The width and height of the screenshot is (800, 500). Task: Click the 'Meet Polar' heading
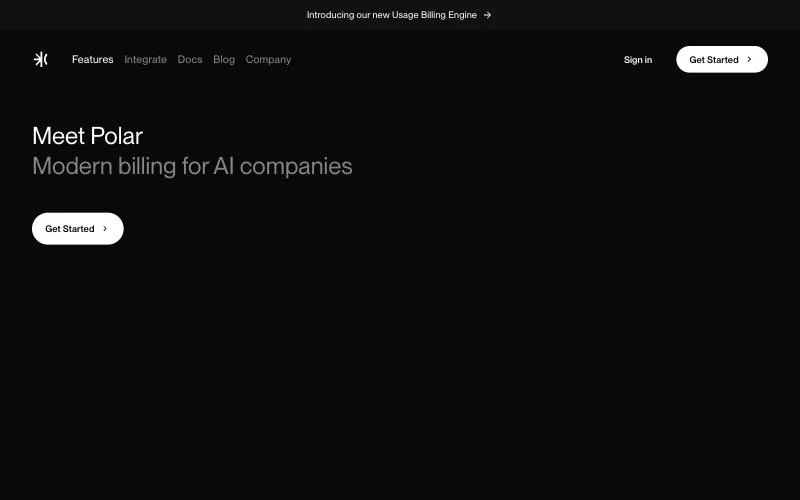87,136
